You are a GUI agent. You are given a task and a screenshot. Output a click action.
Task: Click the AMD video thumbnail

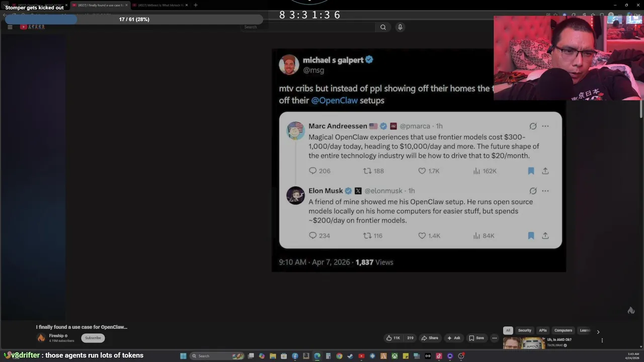524,343
